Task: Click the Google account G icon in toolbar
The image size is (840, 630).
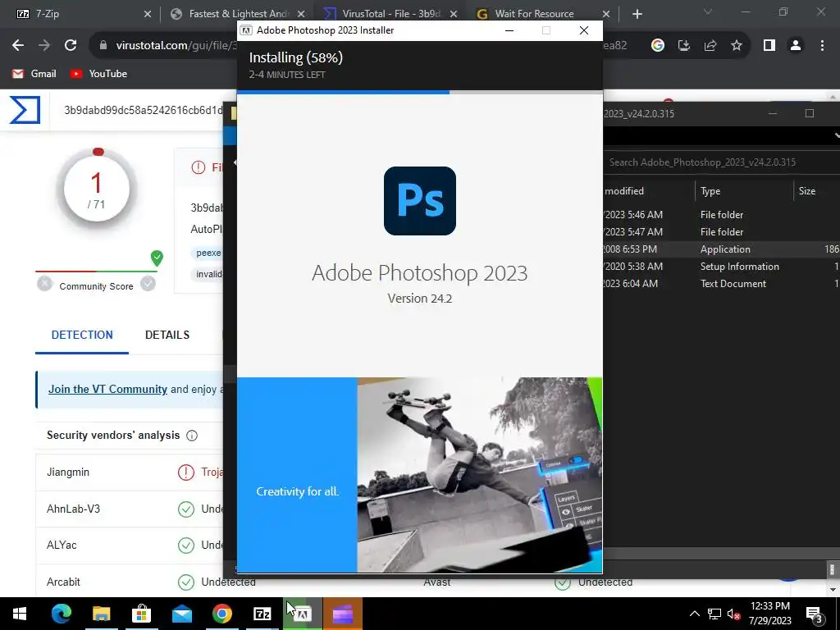Action: [x=657, y=46]
